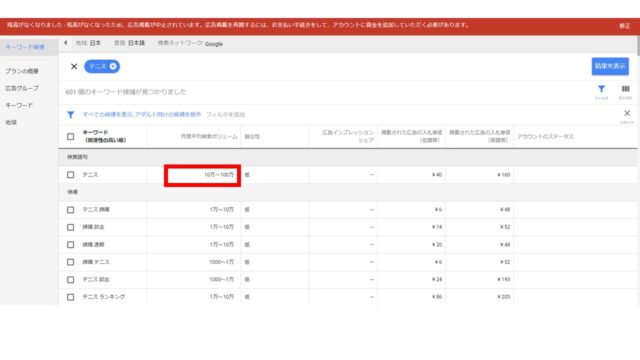Viewport: 640px width, 360px height.
Task: Click the blue funnel icon in filter bar
Action: pos(71,115)
